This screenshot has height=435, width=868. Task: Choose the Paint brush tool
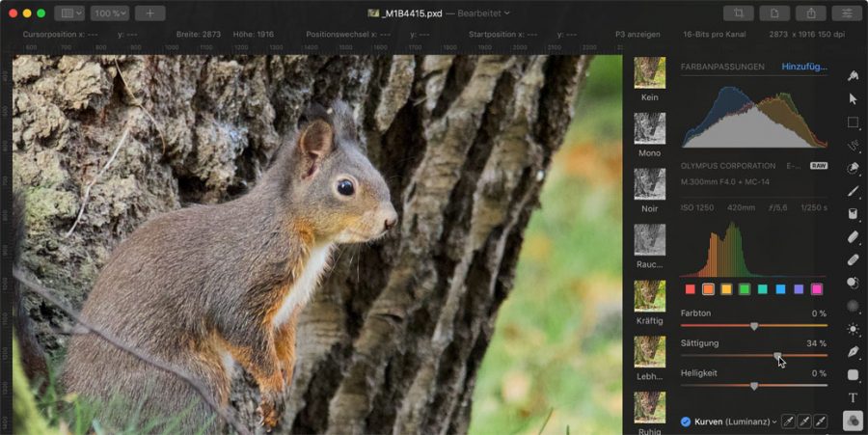coord(853,191)
